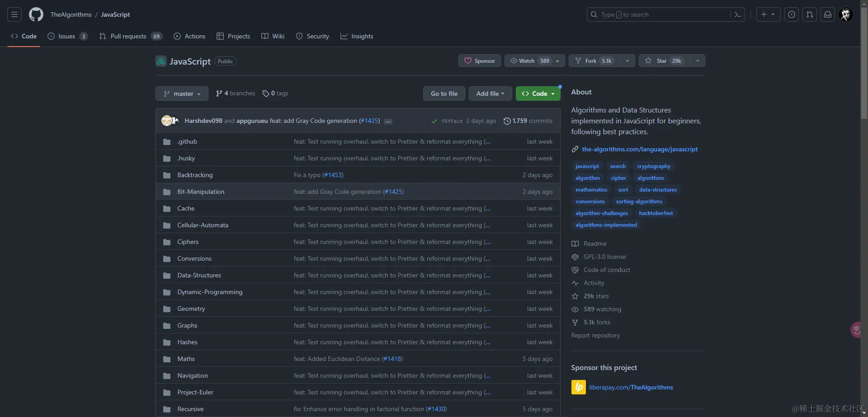This screenshot has height=417, width=868.
Task: Expand the Star lists dropdown arrow
Action: (x=698, y=61)
